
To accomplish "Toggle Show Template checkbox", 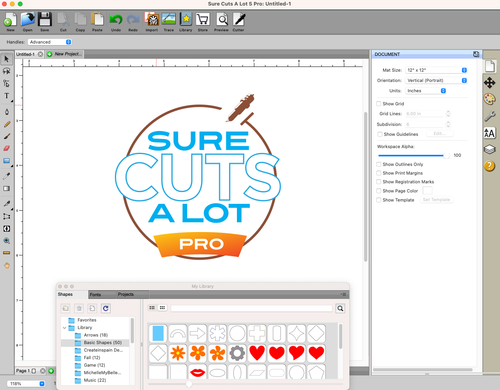I will 379,200.
